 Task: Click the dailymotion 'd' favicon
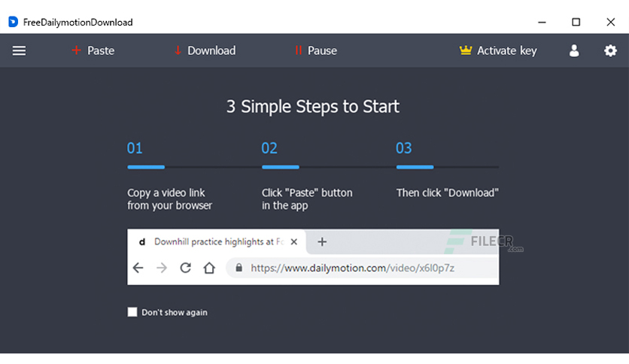142,241
